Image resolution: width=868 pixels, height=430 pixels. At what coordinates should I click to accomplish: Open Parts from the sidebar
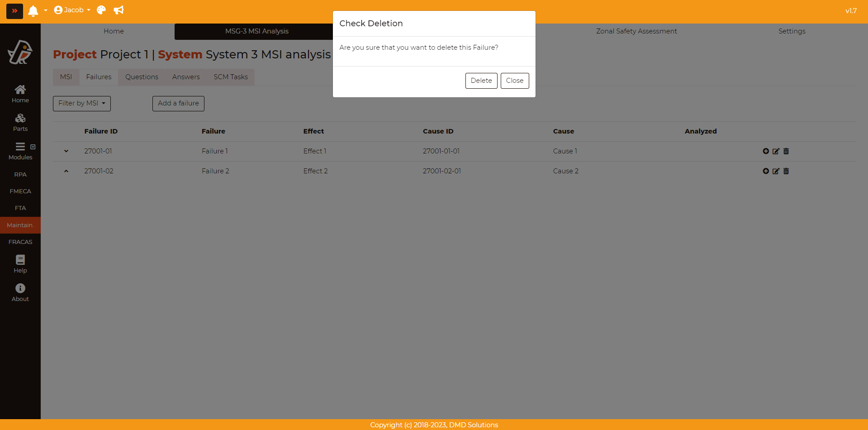[20, 122]
